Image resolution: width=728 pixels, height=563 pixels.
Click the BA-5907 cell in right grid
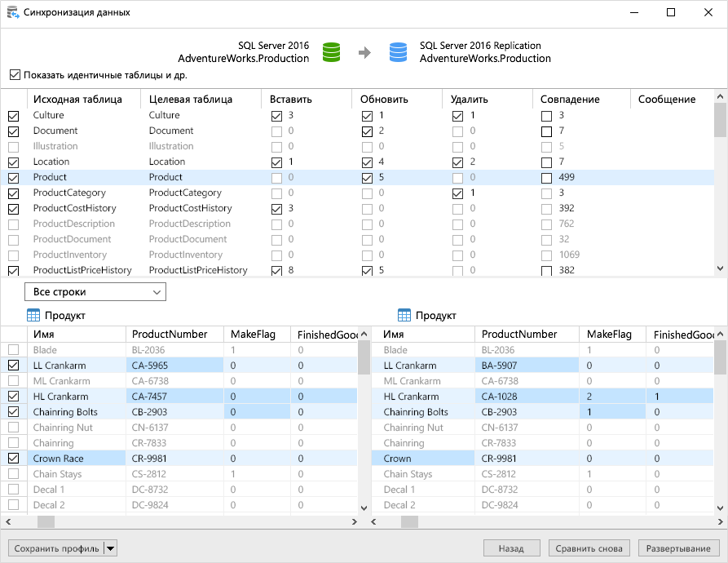(x=527, y=365)
